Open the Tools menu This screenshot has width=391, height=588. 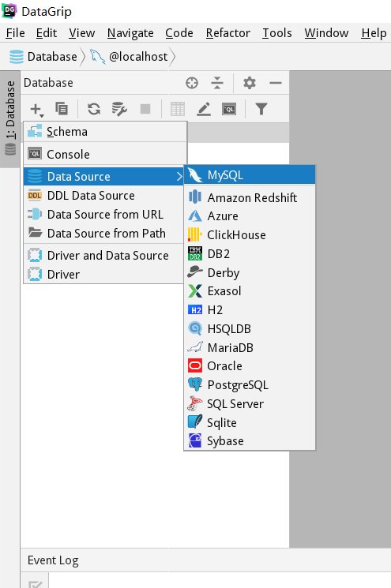click(277, 33)
